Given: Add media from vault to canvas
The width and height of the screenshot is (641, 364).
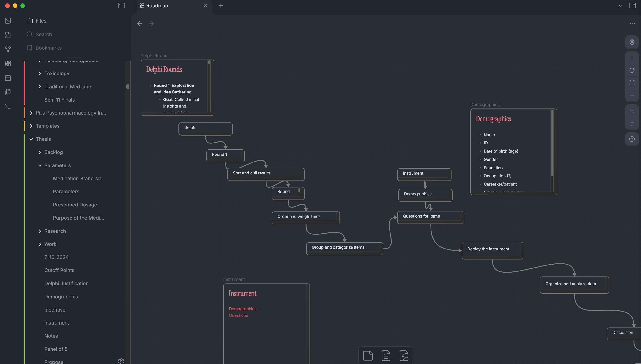Looking at the screenshot, I should (x=404, y=356).
